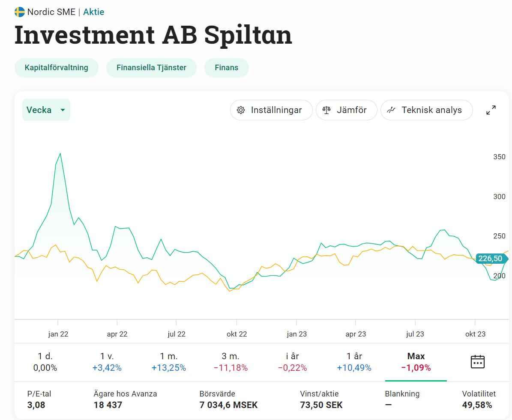
Task: Open the Jämför comparison panel
Action: click(346, 110)
